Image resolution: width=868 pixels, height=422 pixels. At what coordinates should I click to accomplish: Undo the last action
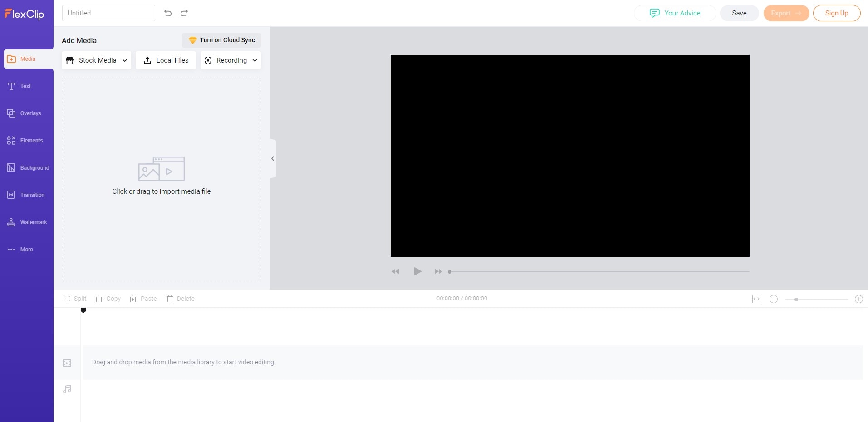pos(168,13)
